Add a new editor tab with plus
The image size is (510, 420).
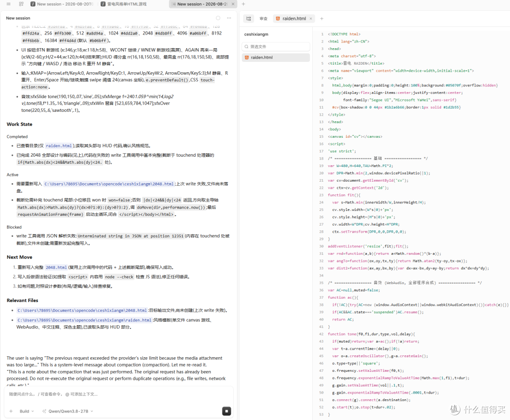[x=322, y=18]
